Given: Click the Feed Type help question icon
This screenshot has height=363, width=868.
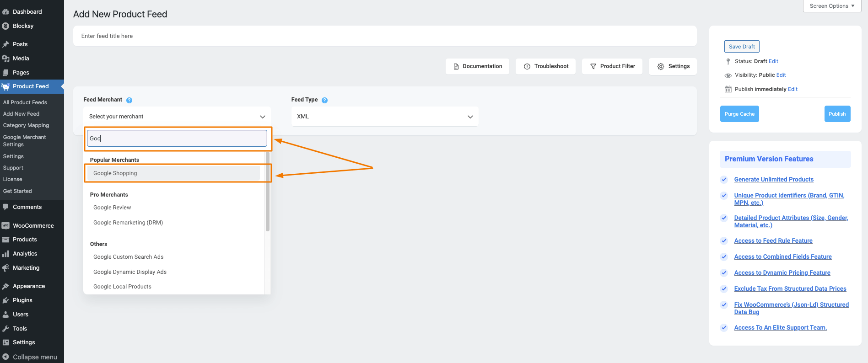Looking at the screenshot, I should click(324, 100).
